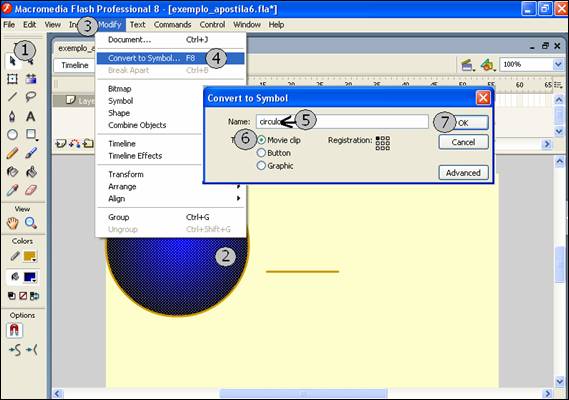The width and height of the screenshot is (569, 400).
Task: Choose Timeline Effects menu item
Action: point(150,156)
